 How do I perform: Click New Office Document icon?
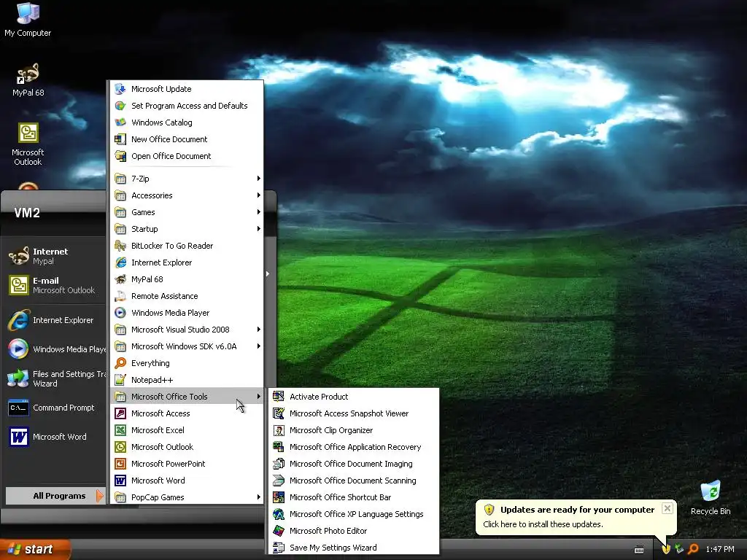(120, 139)
